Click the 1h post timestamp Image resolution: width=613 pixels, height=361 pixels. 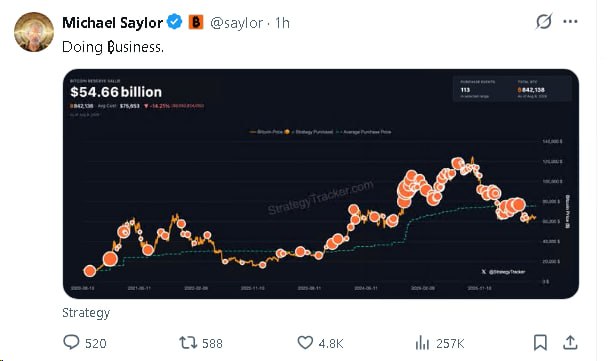coord(282,23)
